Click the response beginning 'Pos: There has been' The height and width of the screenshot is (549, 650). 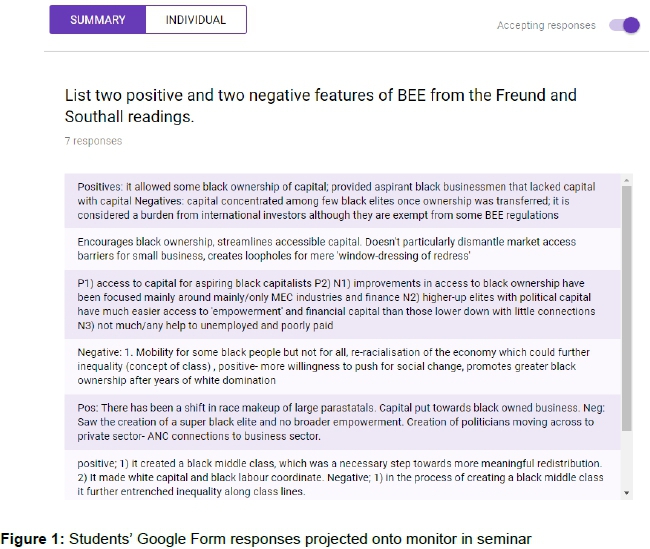[342, 422]
